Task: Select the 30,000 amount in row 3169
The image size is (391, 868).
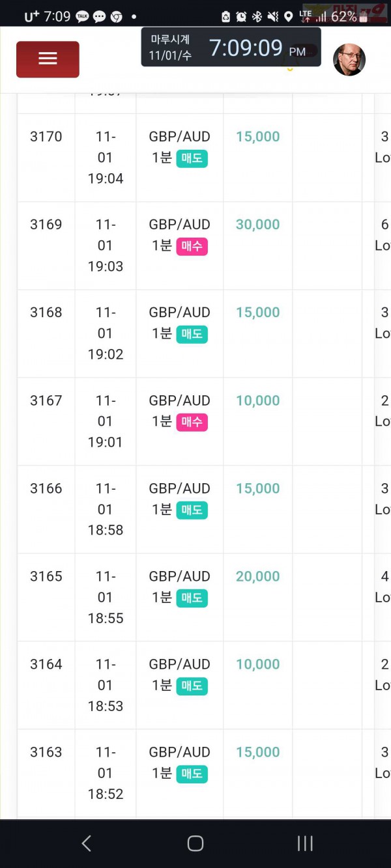Action: pyautogui.click(x=257, y=225)
